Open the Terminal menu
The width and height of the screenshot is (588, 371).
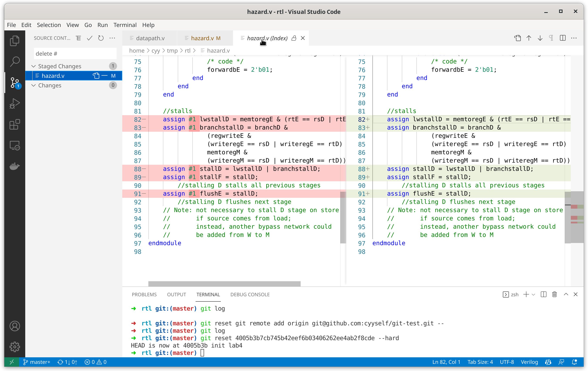[x=125, y=25]
